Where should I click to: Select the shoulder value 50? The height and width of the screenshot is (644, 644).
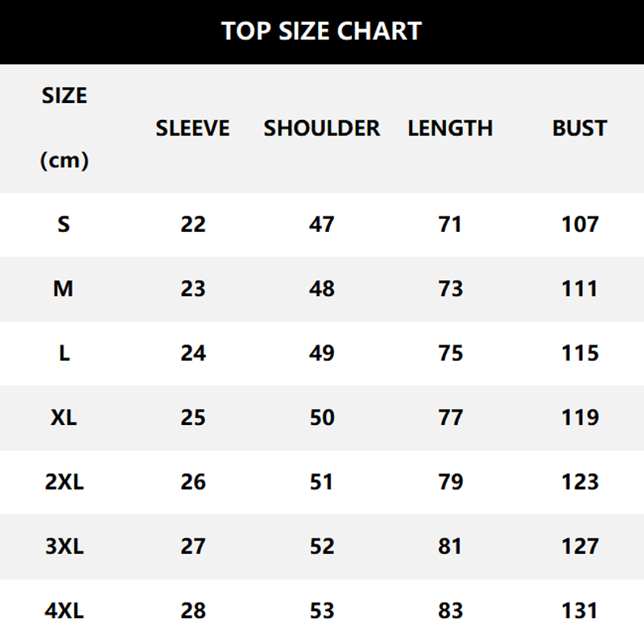(x=321, y=418)
